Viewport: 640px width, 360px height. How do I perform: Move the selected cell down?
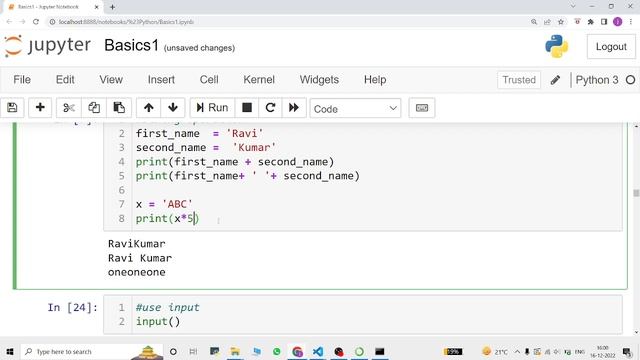[x=173, y=108]
